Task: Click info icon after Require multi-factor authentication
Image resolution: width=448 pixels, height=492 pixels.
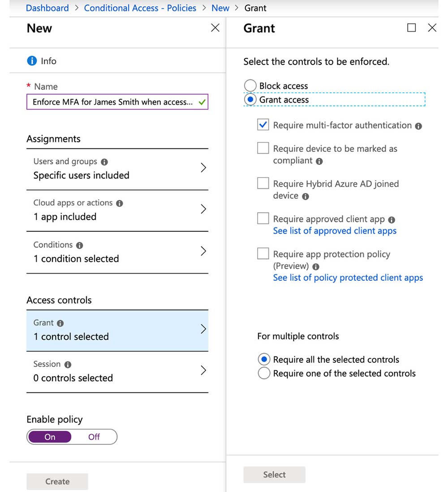Action: click(418, 126)
